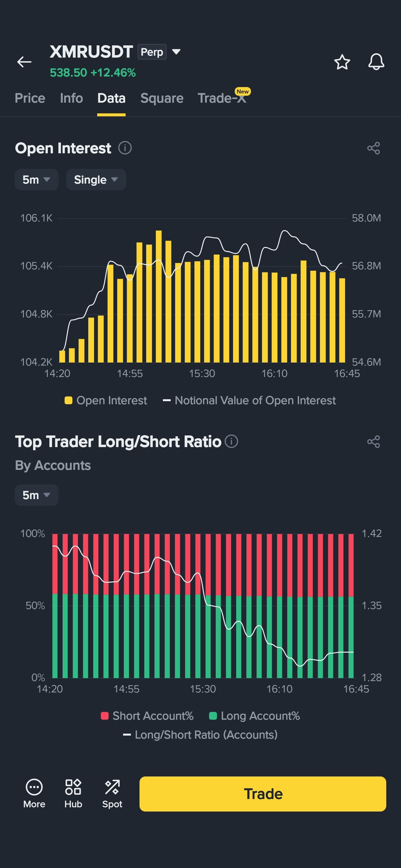The image size is (401, 868).
Task: Open the Single display mode dropdown
Action: [96, 180]
